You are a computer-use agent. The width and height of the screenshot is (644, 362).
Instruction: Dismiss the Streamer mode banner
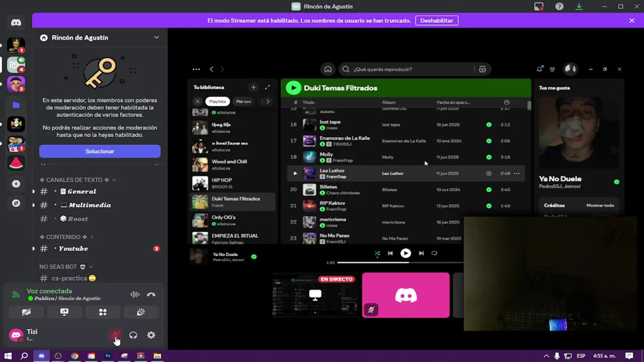point(631,21)
